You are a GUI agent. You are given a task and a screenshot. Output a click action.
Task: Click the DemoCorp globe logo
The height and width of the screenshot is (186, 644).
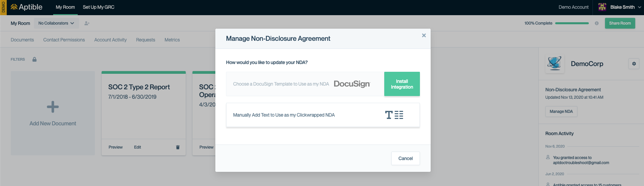point(554,63)
